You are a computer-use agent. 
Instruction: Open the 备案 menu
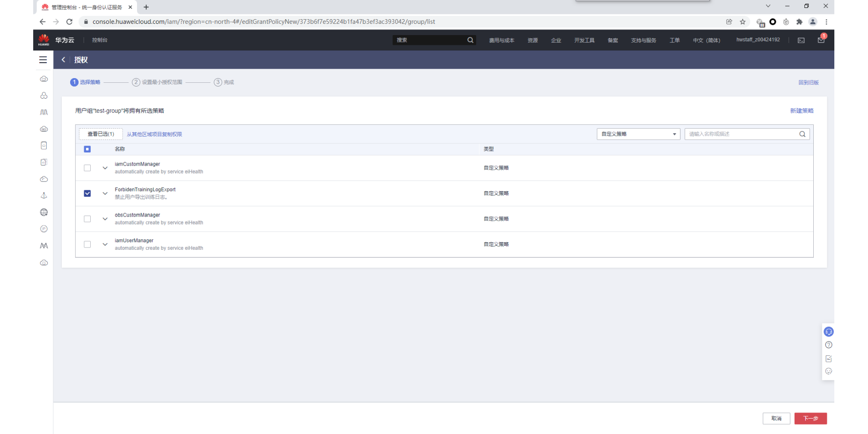pos(613,40)
